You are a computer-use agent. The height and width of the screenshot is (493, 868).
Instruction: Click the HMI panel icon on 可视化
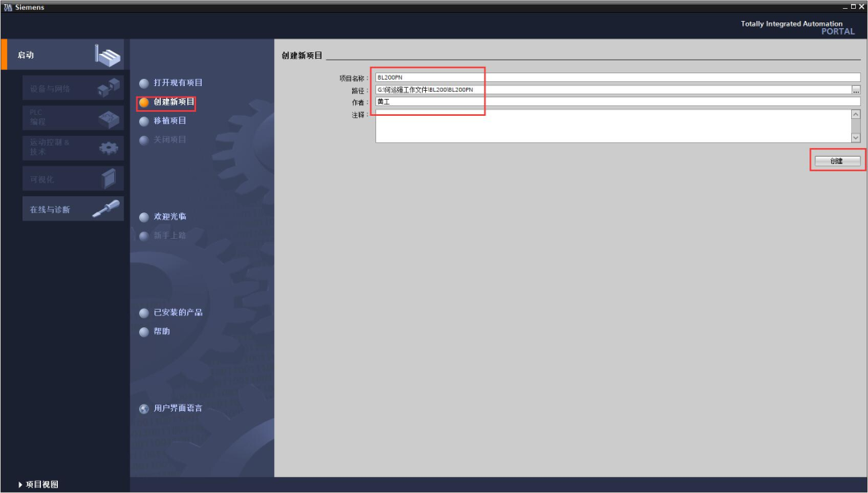(109, 179)
